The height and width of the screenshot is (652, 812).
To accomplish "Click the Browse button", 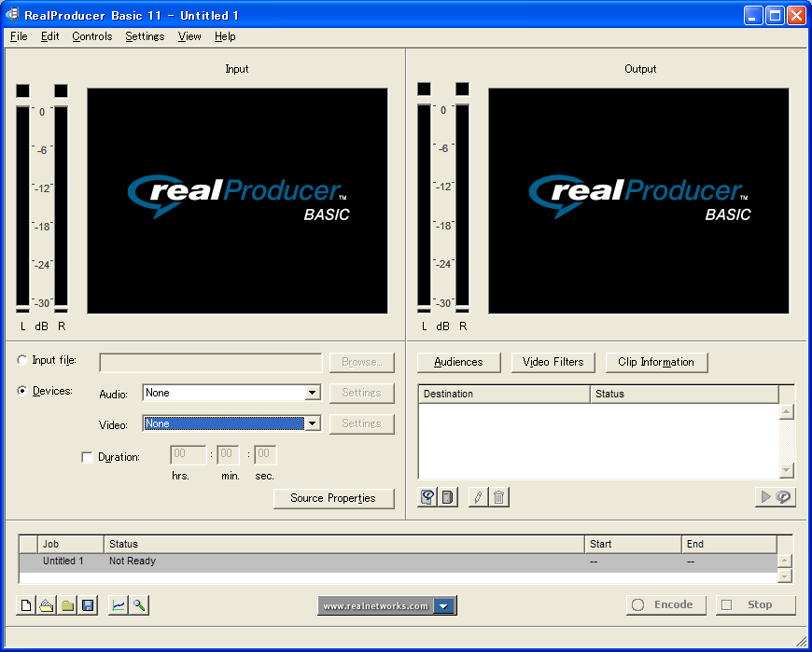I will pos(362,362).
